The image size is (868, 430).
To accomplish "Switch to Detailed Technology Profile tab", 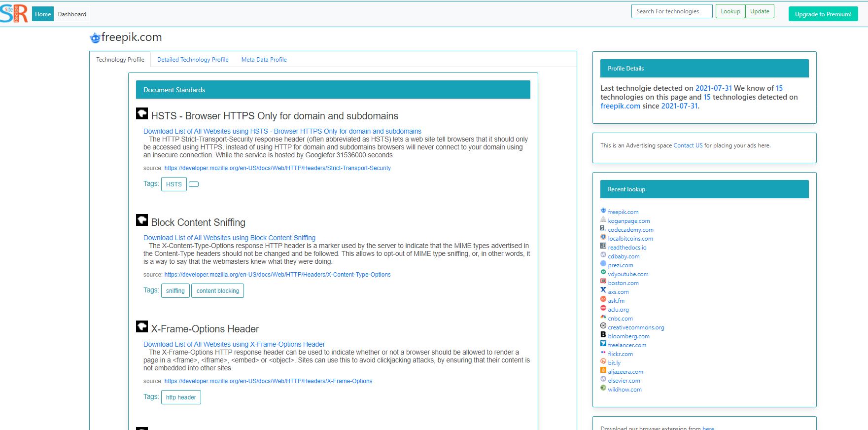I will tap(193, 60).
